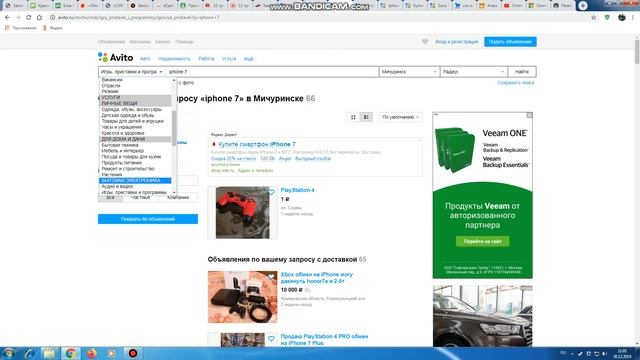The width and height of the screenshot is (640, 360).
Task: Close the Veeam ad with corner icon
Action: 529,116
